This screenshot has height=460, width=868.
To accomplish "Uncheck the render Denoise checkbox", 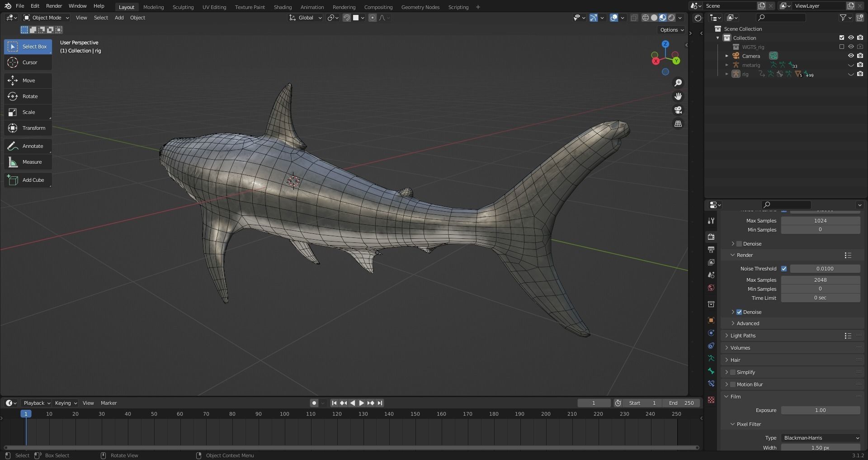I will pyautogui.click(x=739, y=312).
